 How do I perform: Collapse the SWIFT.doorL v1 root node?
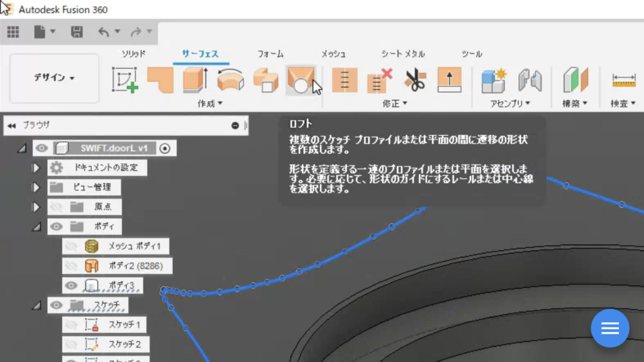point(22,148)
